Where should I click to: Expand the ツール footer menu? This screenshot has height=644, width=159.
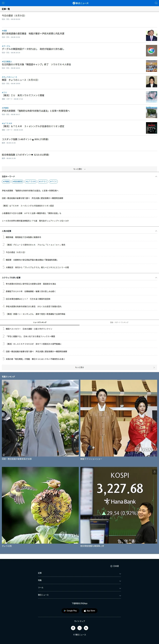(x=79, y=587)
